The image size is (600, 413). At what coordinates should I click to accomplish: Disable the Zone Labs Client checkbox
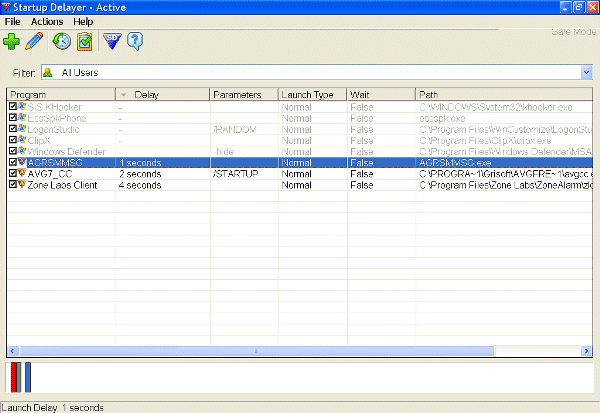click(x=13, y=184)
